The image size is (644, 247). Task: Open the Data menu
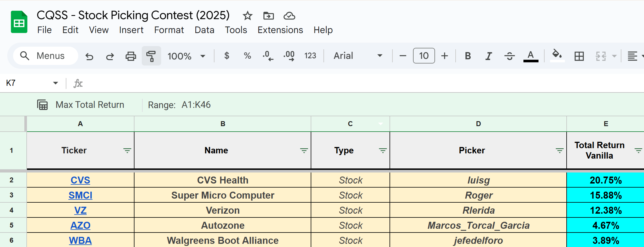click(205, 30)
